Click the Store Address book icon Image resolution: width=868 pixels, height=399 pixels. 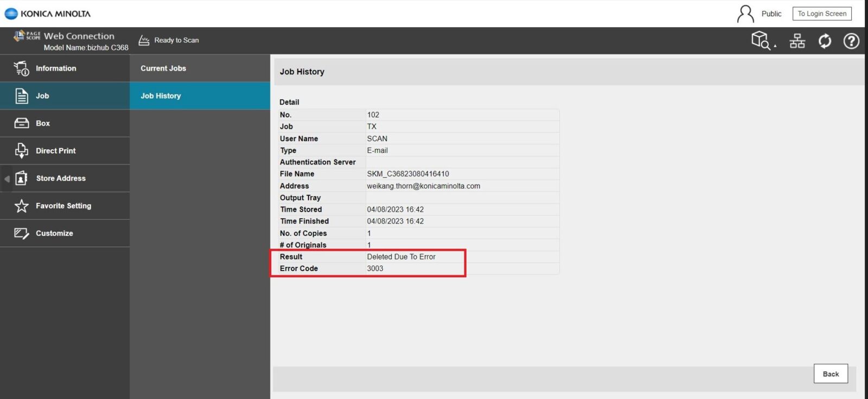click(21, 178)
